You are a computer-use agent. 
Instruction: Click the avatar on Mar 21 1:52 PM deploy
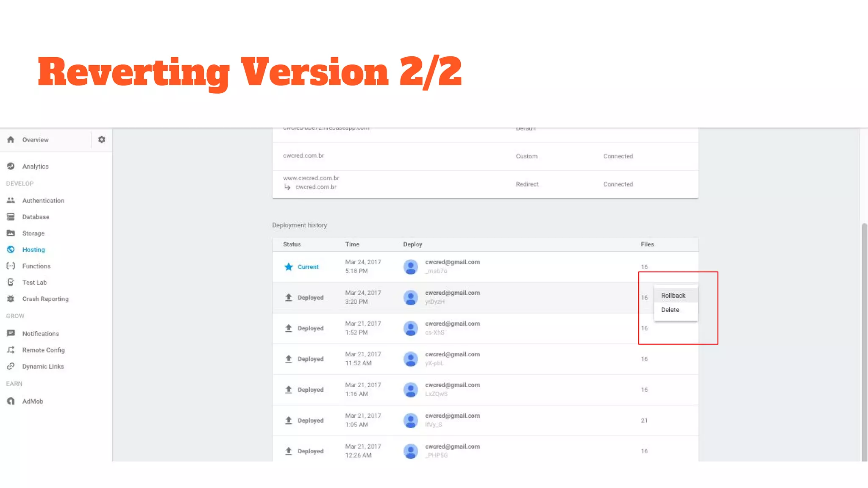(x=410, y=328)
